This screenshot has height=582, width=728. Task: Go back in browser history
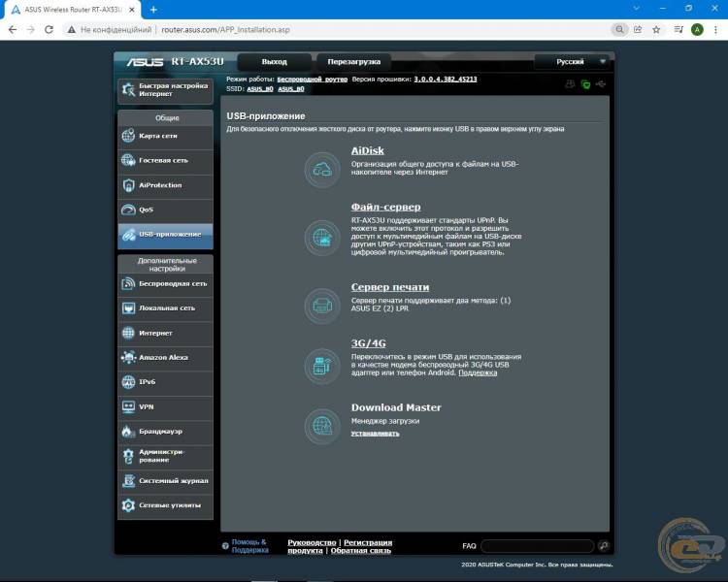point(13,30)
